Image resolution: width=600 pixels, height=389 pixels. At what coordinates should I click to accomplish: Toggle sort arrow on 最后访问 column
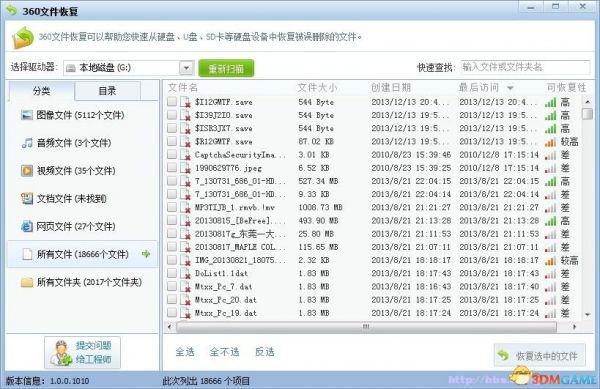pos(510,88)
